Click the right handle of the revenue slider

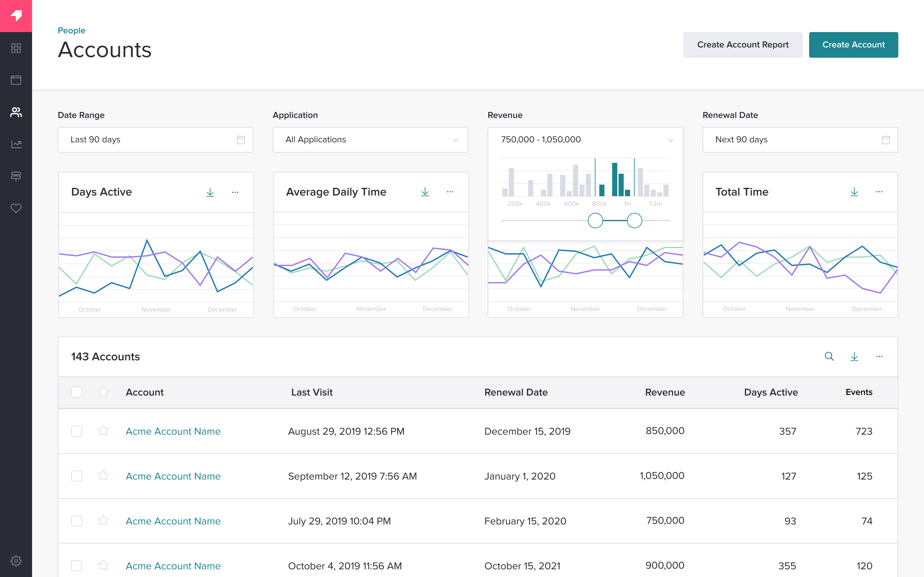point(634,221)
